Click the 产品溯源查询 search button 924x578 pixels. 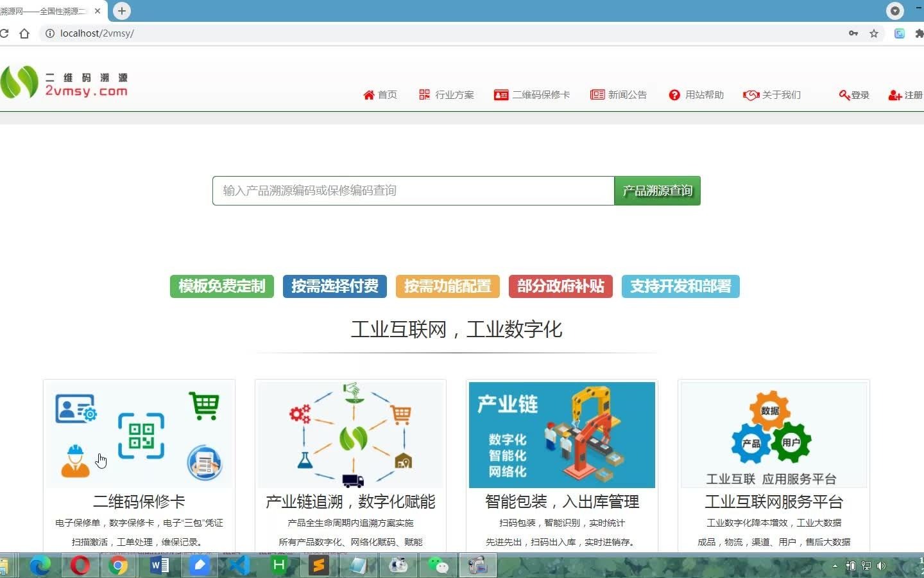coord(656,190)
